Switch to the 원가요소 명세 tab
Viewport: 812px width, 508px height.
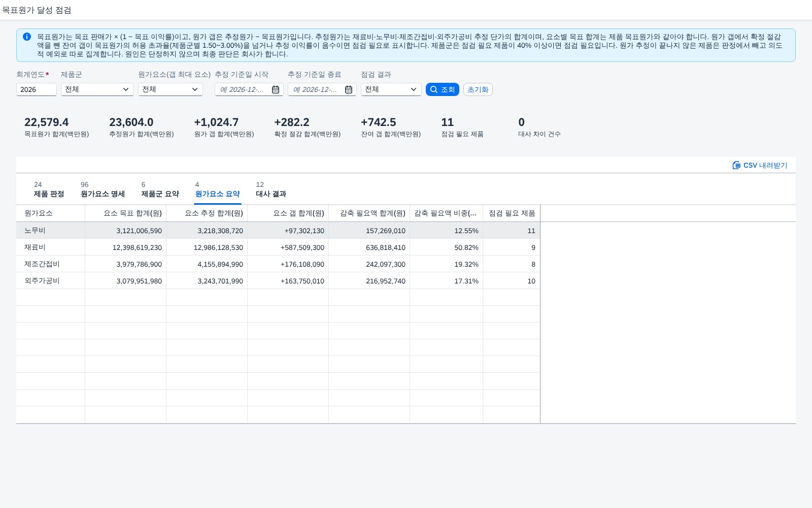pyautogui.click(x=103, y=189)
